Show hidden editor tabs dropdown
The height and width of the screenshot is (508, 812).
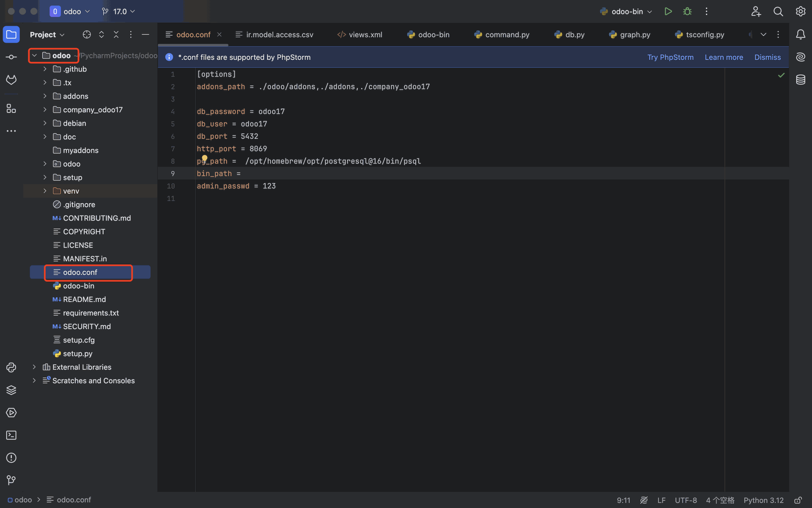coord(763,35)
